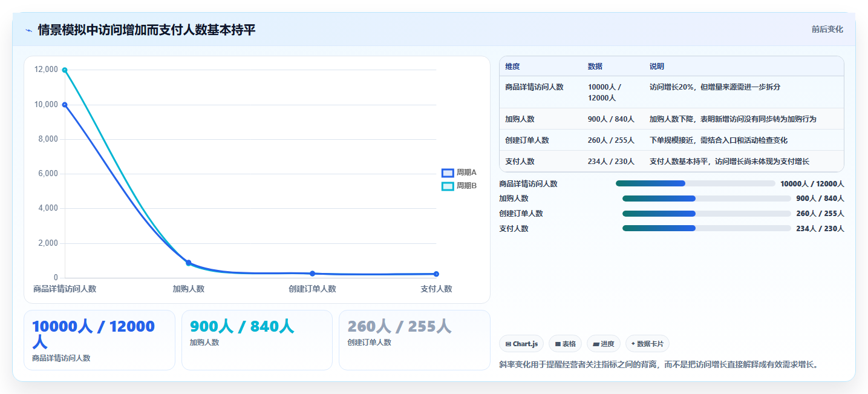Click the 数据卡片 chip
The image size is (868, 394).
coord(647,344)
